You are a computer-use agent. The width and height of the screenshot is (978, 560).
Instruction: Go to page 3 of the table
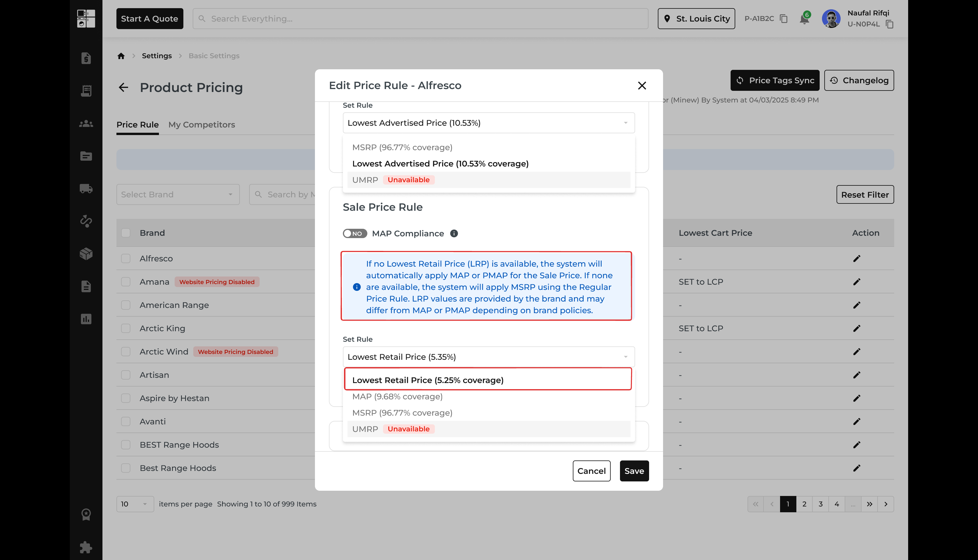(x=820, y=504)
